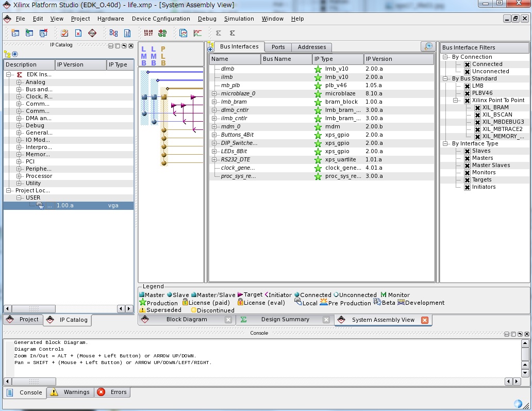Close the Design Summary tab
Image resolution: width=532 pixels, height=411 pixels.
coord(326,320)
